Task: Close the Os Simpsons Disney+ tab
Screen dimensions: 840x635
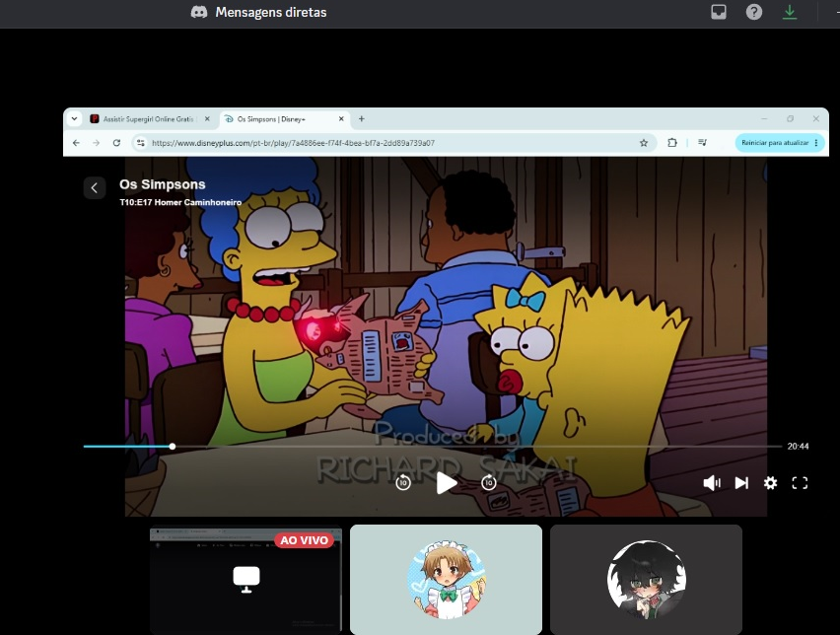Action: [x=341, y=119]
